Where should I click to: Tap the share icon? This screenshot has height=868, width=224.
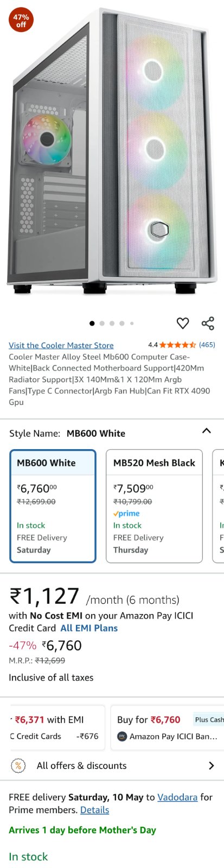pyautogui.click(x=208, y=323)
